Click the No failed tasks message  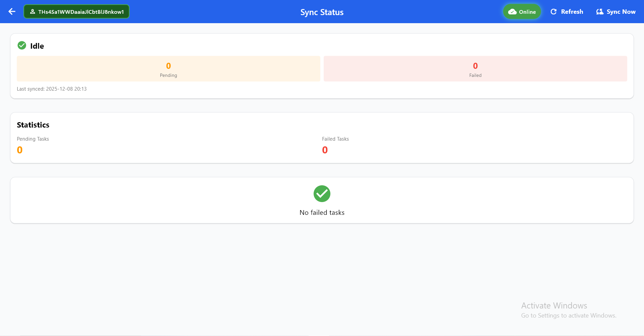(x=322, y=212)
